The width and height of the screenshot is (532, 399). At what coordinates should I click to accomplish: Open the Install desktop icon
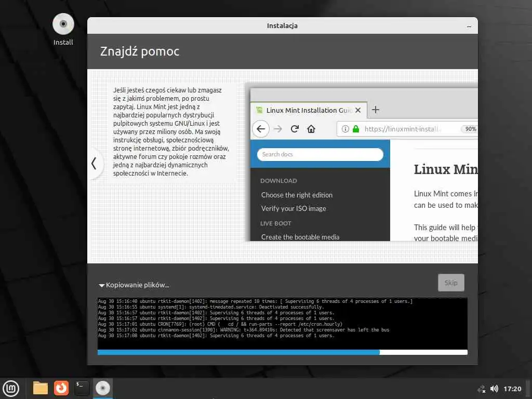click(x=63, y=30)
